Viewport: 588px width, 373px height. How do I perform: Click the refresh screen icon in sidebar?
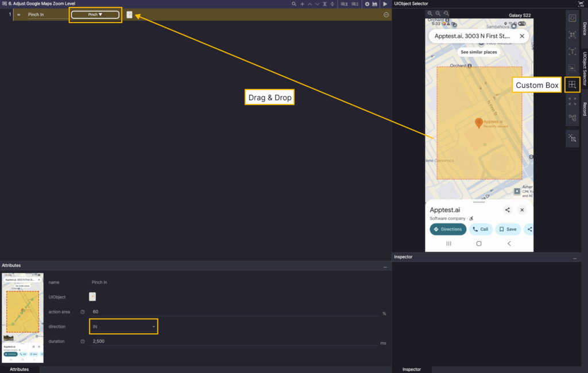pyautogui.click(x=572, y=18)
